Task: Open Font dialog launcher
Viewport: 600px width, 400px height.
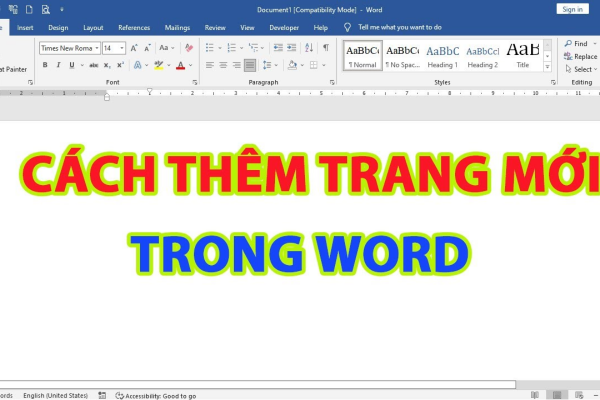Action: coord(195,82)
